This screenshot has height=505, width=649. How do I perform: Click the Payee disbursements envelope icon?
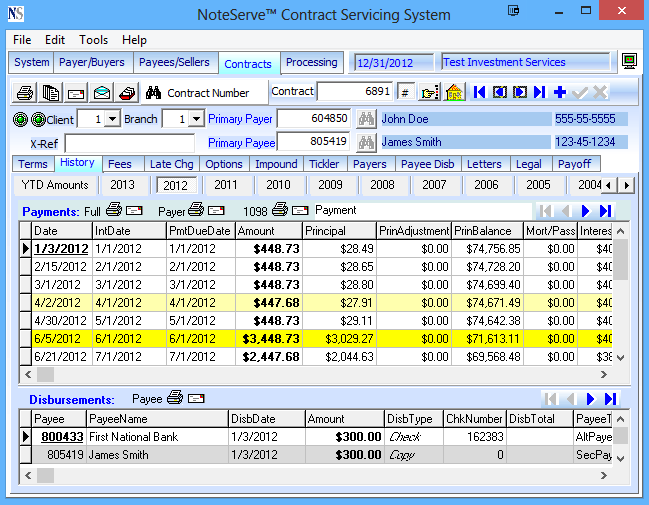tap(195, 398)
